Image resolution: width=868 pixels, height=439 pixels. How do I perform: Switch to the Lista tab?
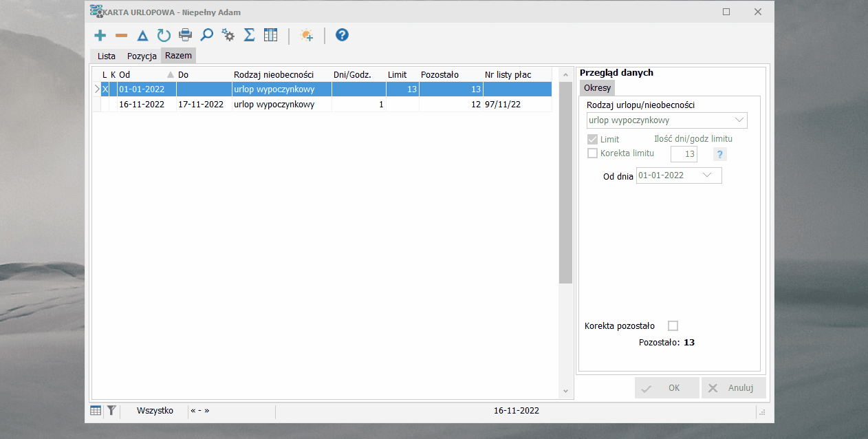coord(107,56)
